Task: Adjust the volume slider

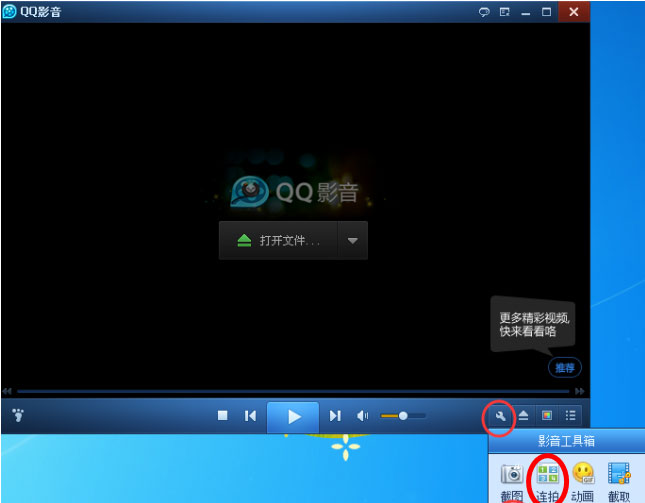Action: pyautogui.click(x=403, y=416)
